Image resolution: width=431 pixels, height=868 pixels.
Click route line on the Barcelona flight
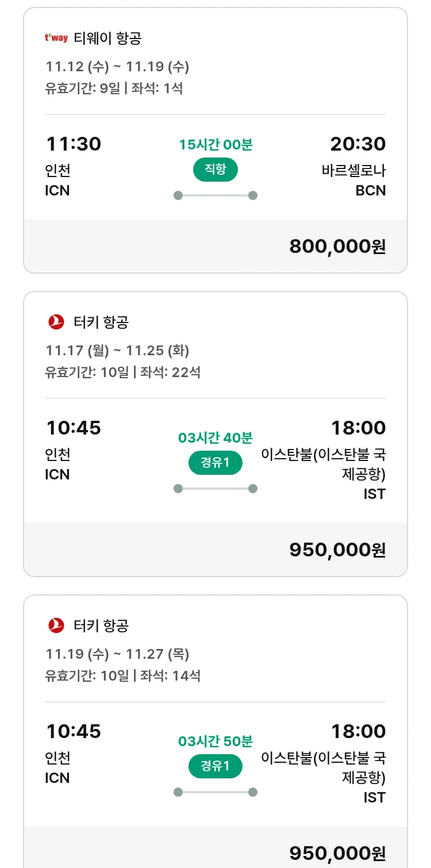tap(215, 195)
